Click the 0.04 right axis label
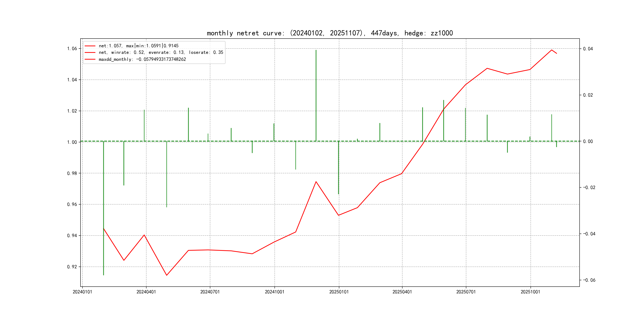Viewport: 644px width, 322px height. [588, 49]
